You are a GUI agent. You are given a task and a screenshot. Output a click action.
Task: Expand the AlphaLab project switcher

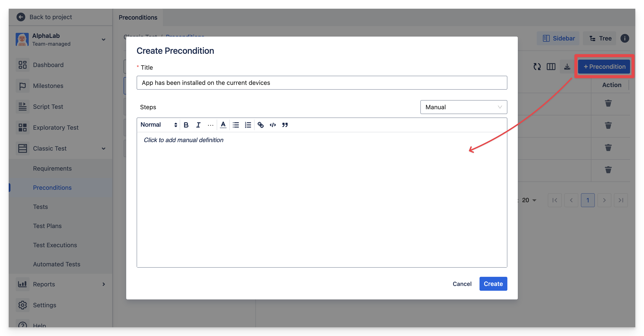(x=103, y=40)
